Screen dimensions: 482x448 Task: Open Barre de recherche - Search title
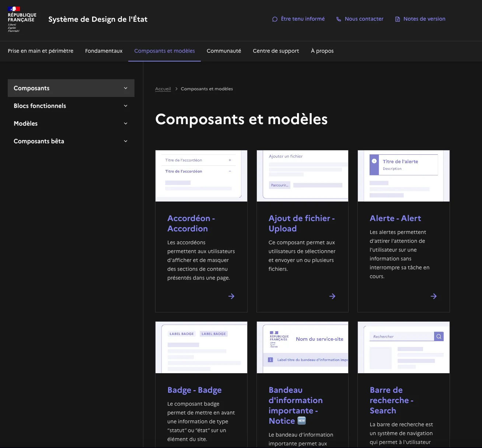coord(392,400)
